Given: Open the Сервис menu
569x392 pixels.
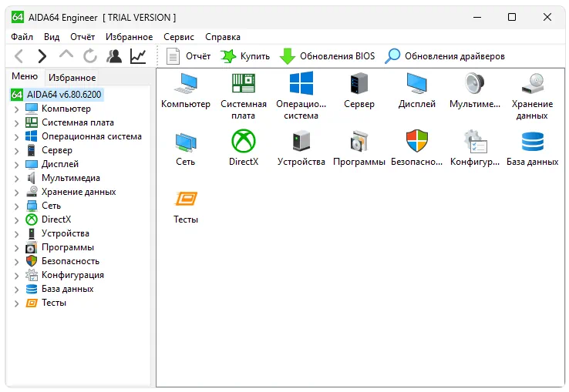Looking at the screenshot, I should (x=179, y=37).
